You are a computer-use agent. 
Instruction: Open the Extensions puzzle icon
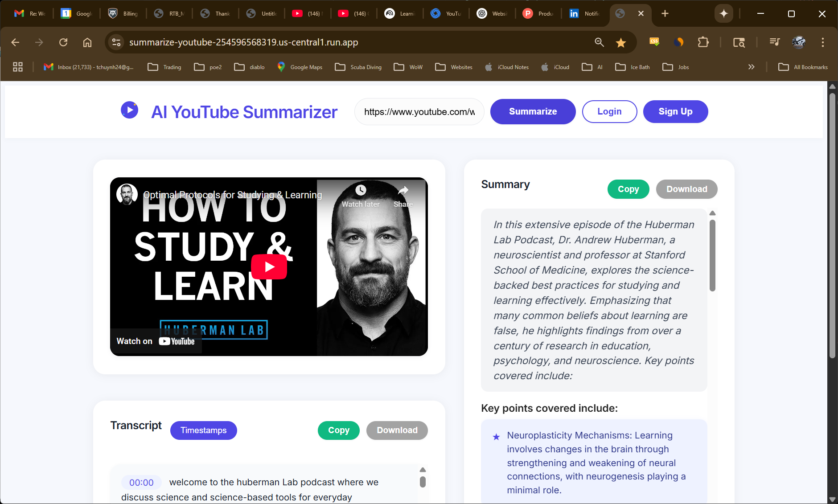tap(703, 42)
